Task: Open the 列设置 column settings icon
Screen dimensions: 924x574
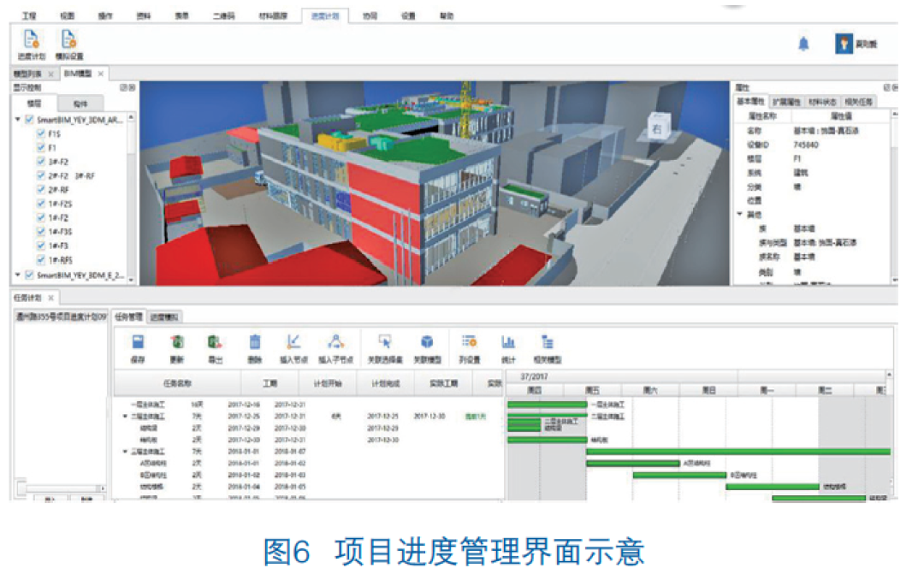Action: pyautogui.click(x=470, y=342)
